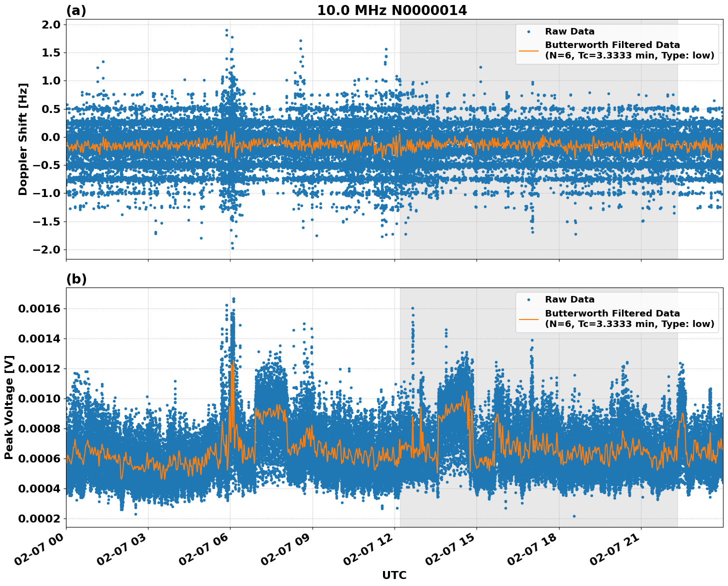Select the subplot label (b)

coord(76,279)
